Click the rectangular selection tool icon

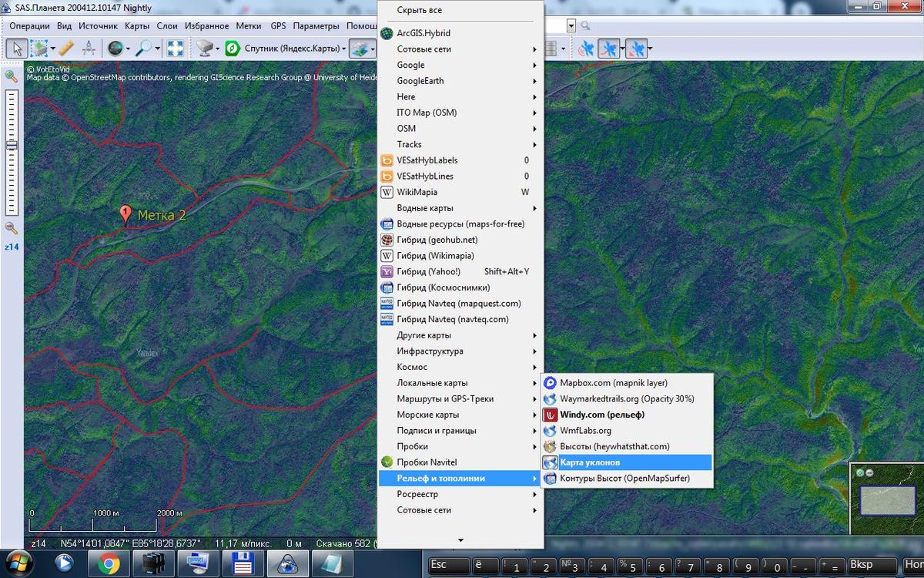click(x=38, y=49)
